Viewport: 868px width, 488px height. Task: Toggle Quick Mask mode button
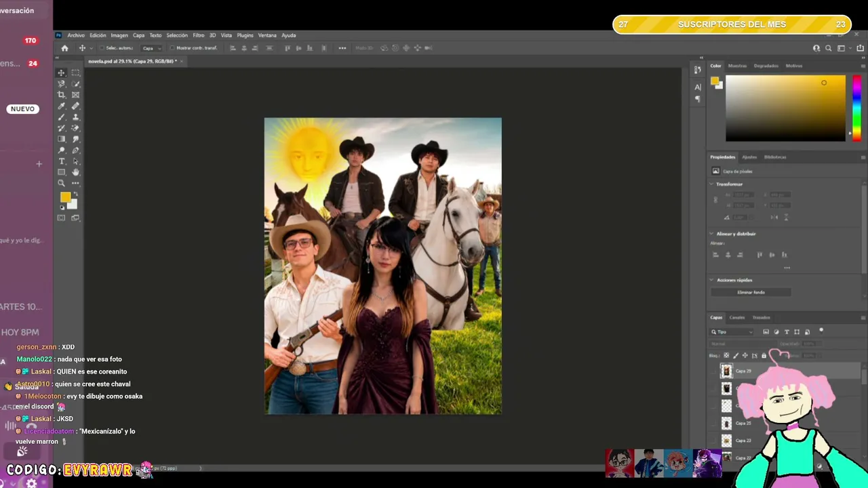tap(61, 218)
